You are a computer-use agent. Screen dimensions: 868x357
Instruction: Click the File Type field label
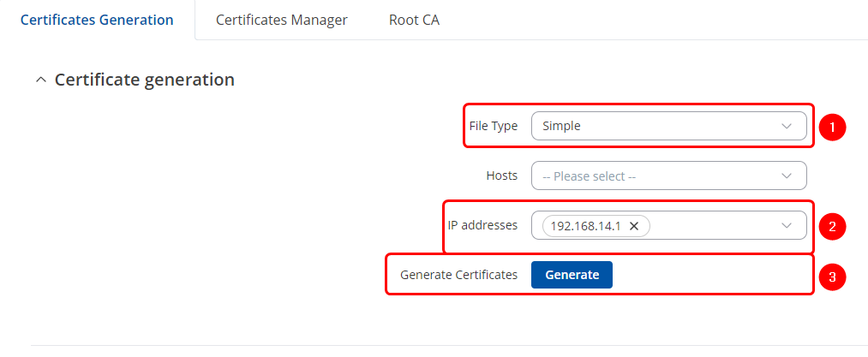pyautogui.click(x=494, y=126)
